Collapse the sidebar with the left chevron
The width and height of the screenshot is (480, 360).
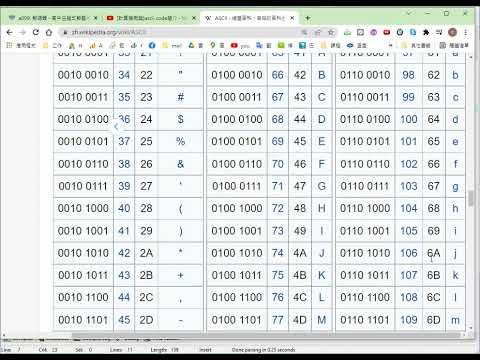click(x=116, y=127)
